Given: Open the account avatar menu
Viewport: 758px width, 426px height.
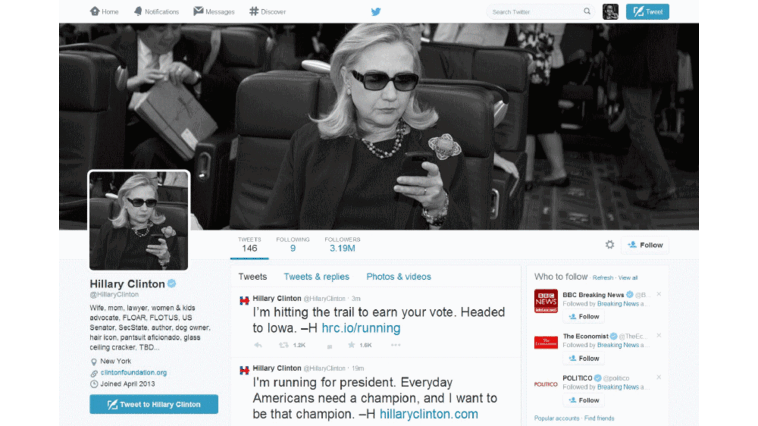Looking at the screenshot, I should (x=610, y=12).
